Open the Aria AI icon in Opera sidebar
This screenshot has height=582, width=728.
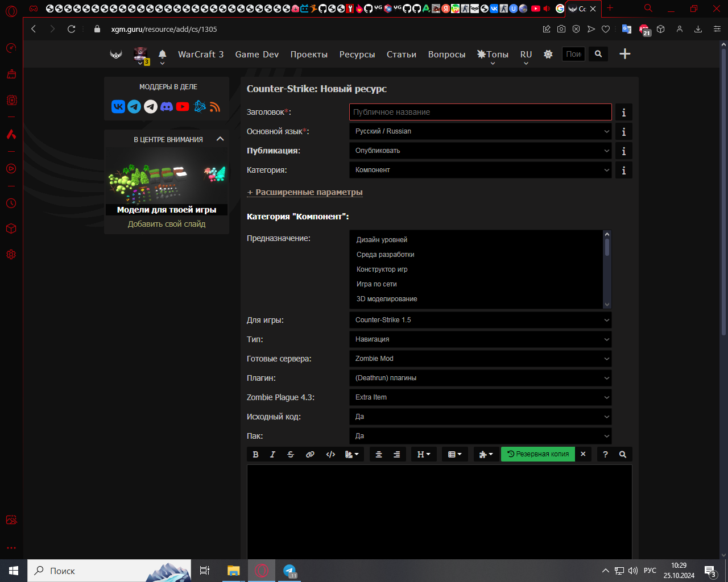[11, 134]
